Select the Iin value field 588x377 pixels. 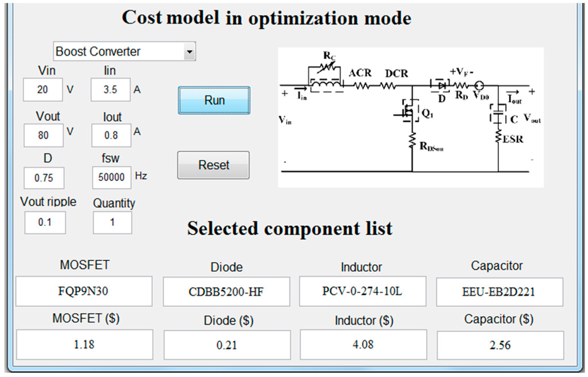(110, 90)
